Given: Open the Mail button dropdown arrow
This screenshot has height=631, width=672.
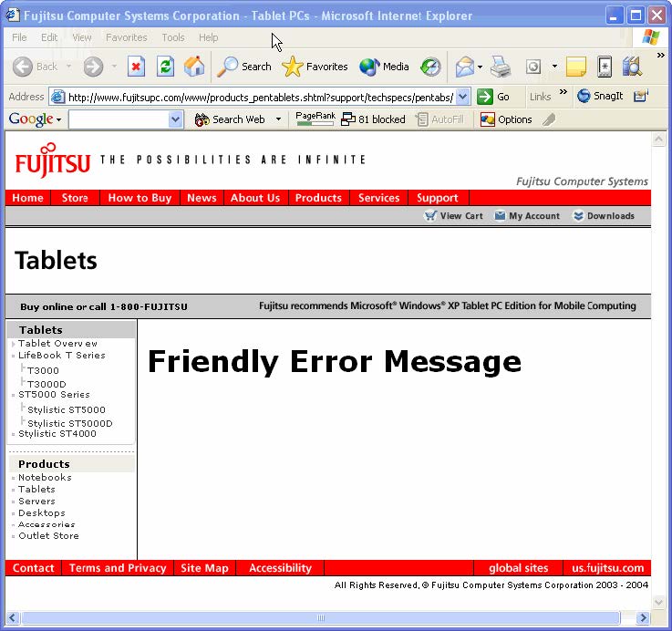Looking at the screenshot, I should tap(480, 67).
